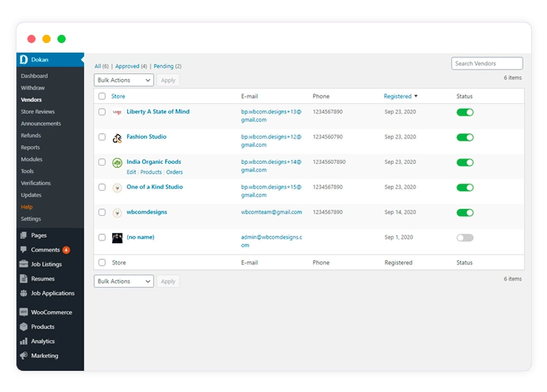The image size is (547, 392).
Task: Open the Resumes document icon
Action: tap(23, 279)
